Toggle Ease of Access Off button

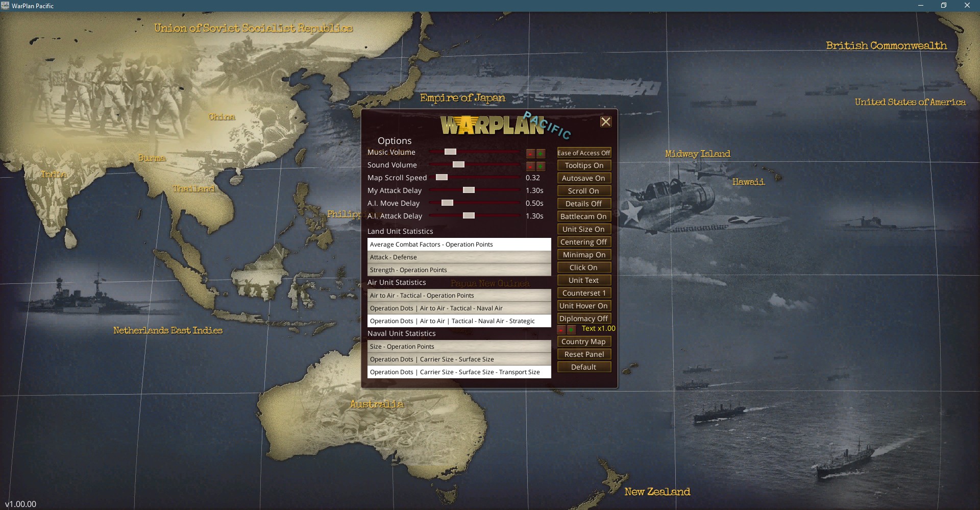(x=584, y=153)
